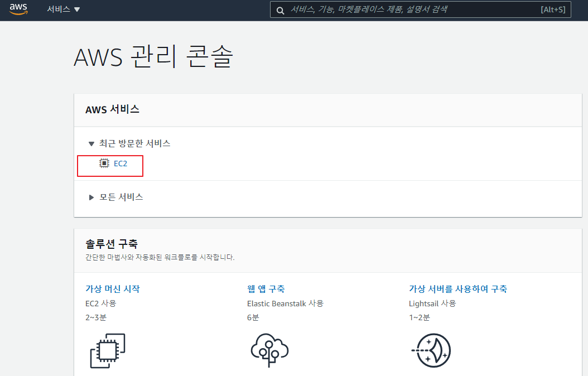Click the '2~3분' duration text

tap(96, 317)
